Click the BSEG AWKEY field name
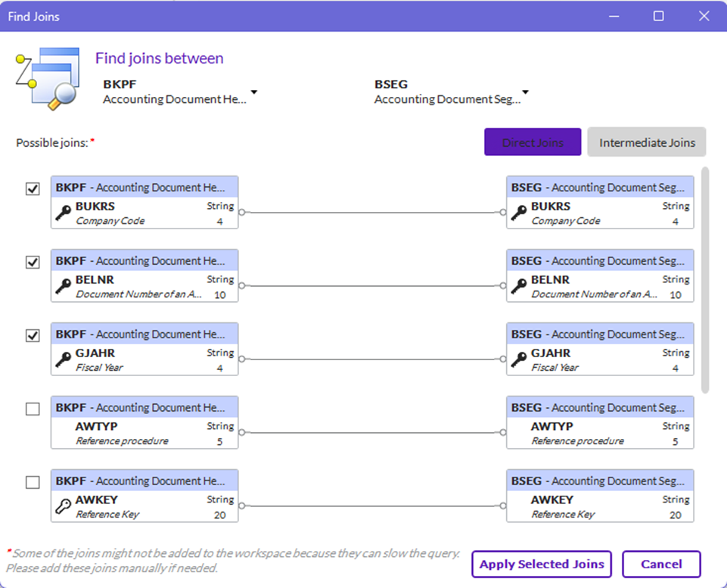The height and width of the screenshot is (588, 727). coord(552,500)
